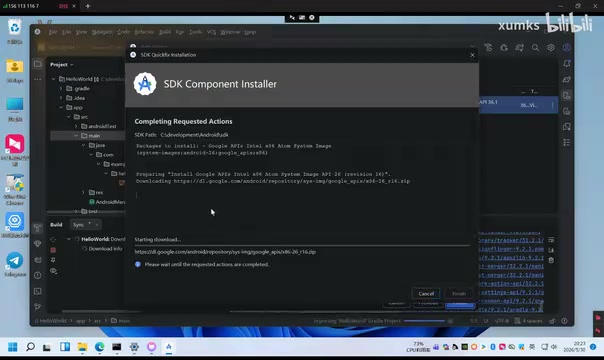Open Windows Start menu
Image resolution: width=604 pixels, height=360 pixels.
point(13,347)
